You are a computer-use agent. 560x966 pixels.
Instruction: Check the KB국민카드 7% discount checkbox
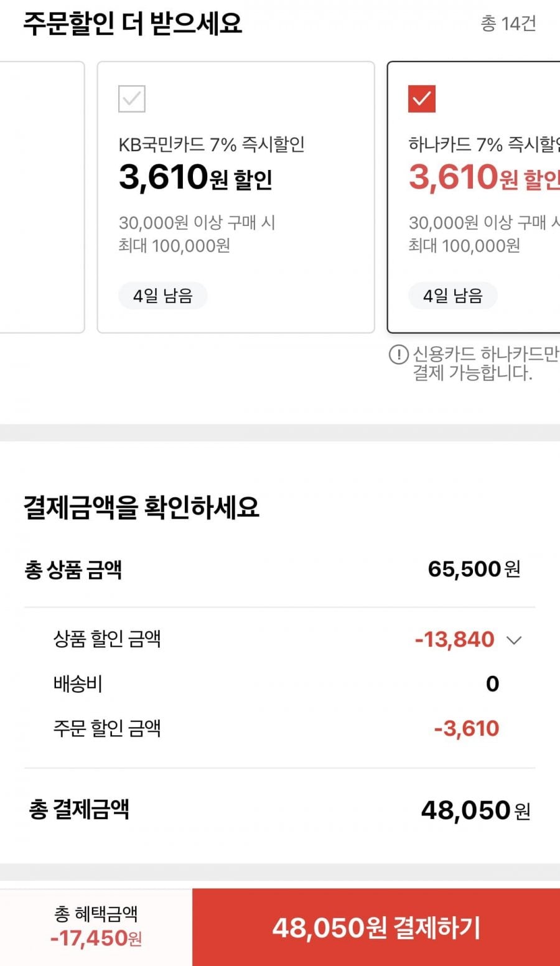tap(132, 99)
